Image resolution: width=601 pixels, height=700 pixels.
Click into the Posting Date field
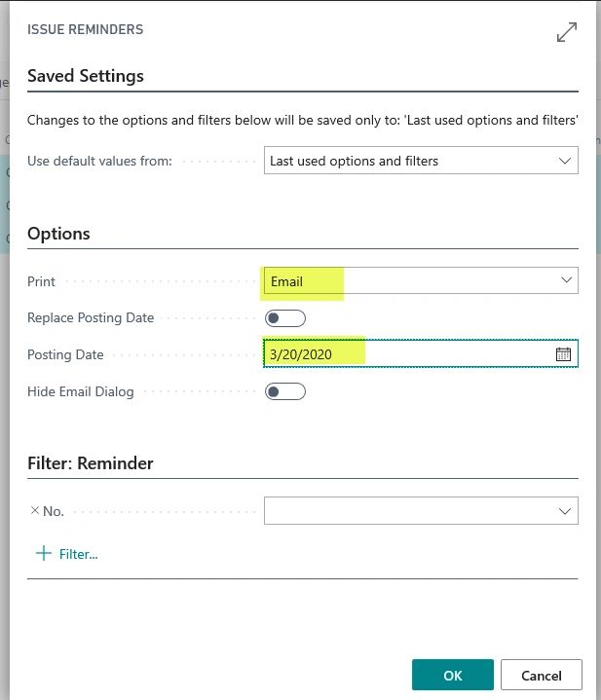[409, 354]
